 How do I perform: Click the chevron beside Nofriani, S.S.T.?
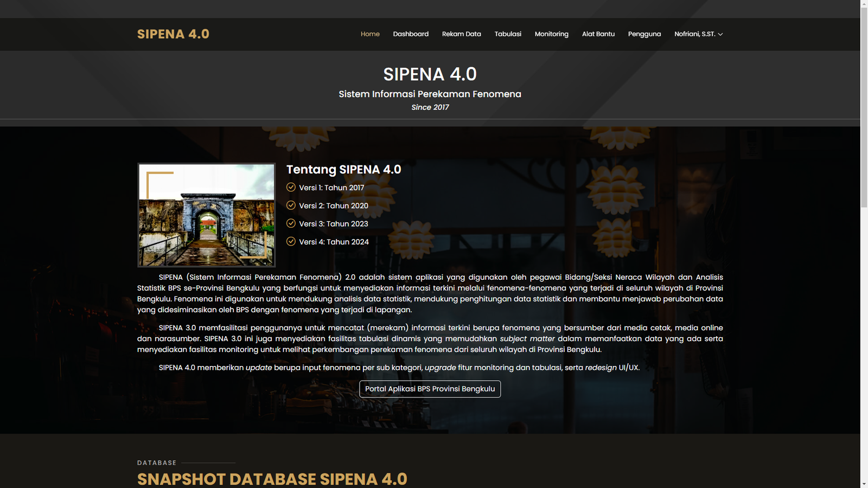720,34
